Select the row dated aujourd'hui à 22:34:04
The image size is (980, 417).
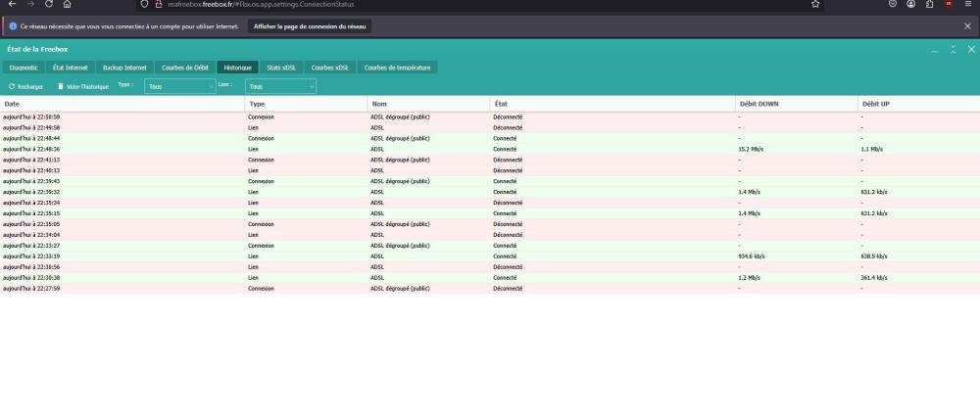coord(490,235)
